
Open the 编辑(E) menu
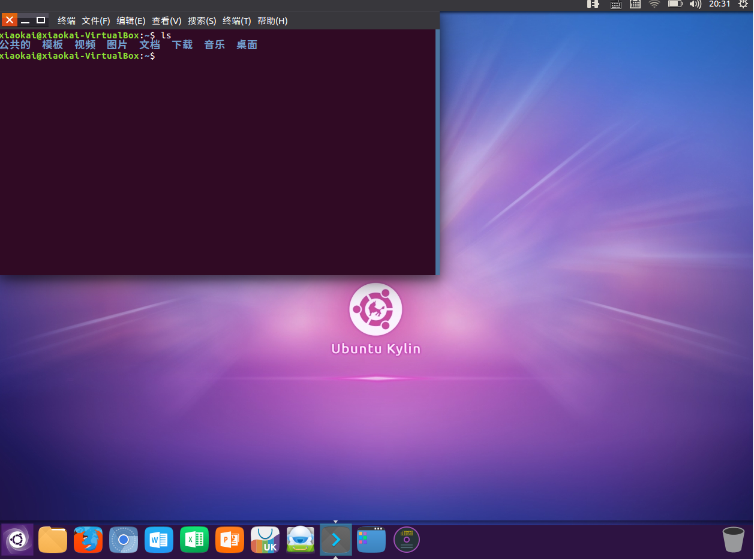pyautogui.click(x=131, y=20)
